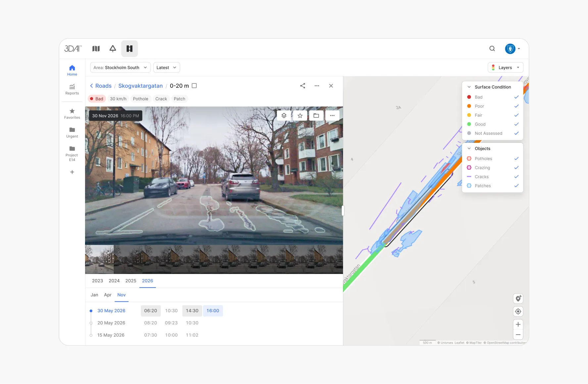Select the 2024 year tab
The image size is (588, 384).
click(114, 281)
